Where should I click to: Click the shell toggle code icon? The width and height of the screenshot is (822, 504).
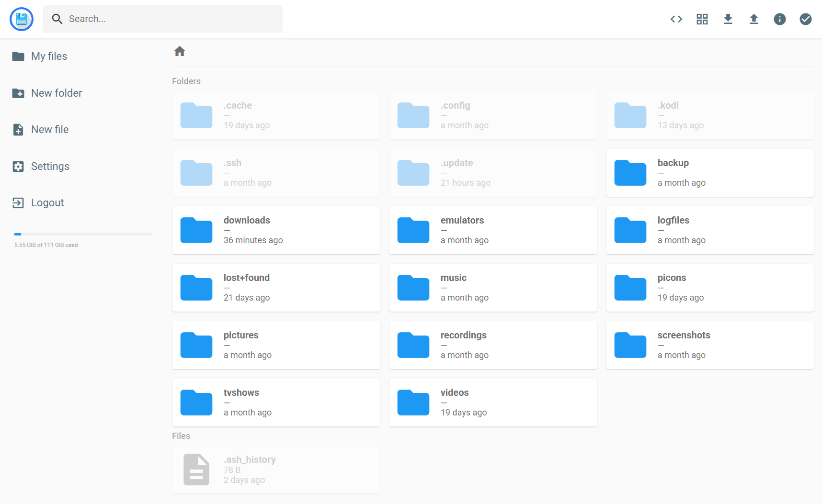tap(676, 19)
